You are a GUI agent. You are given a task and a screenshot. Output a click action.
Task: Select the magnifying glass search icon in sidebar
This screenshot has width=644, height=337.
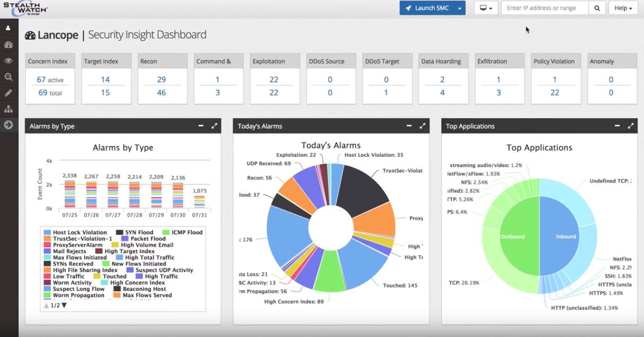click(7, 77)
